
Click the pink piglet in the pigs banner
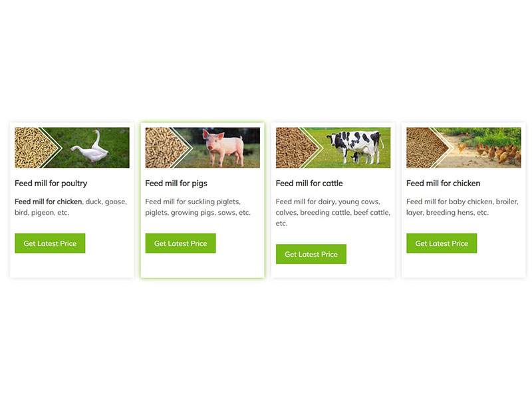(224, 148)
